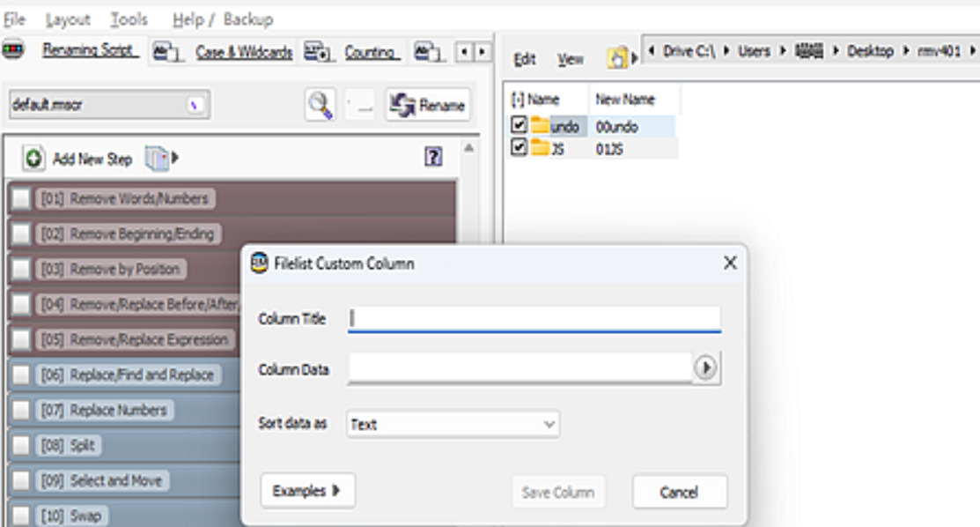The height and width of the screenshot is (527, 980).
Task: Click the green Add New Step icon
Action: click(34, 159)
